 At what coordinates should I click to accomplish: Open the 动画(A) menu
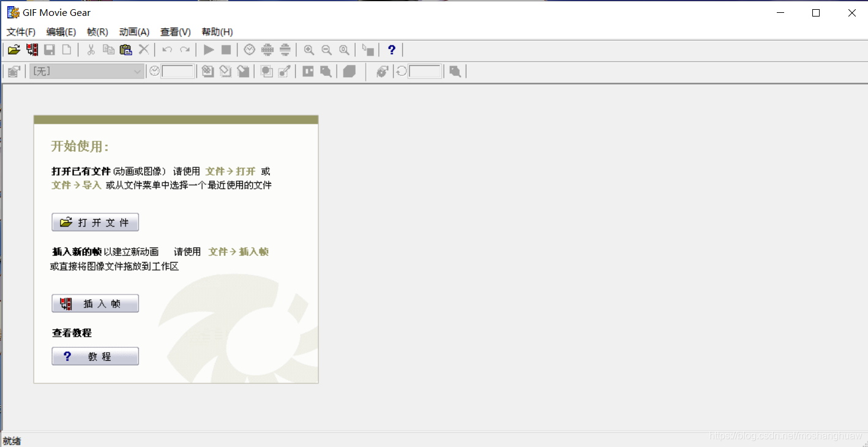tap(134, 32)
